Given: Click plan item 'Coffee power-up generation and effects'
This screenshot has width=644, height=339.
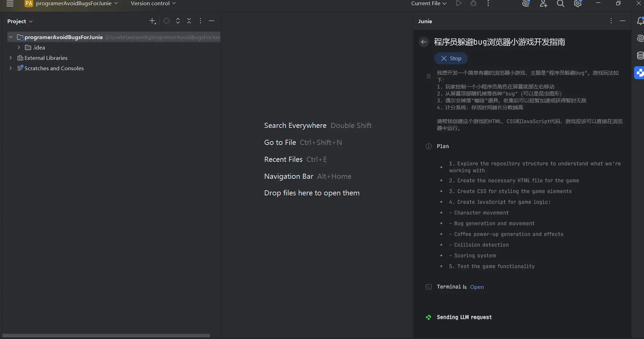Looking at the screenshot, I should (x=506, y=234).
